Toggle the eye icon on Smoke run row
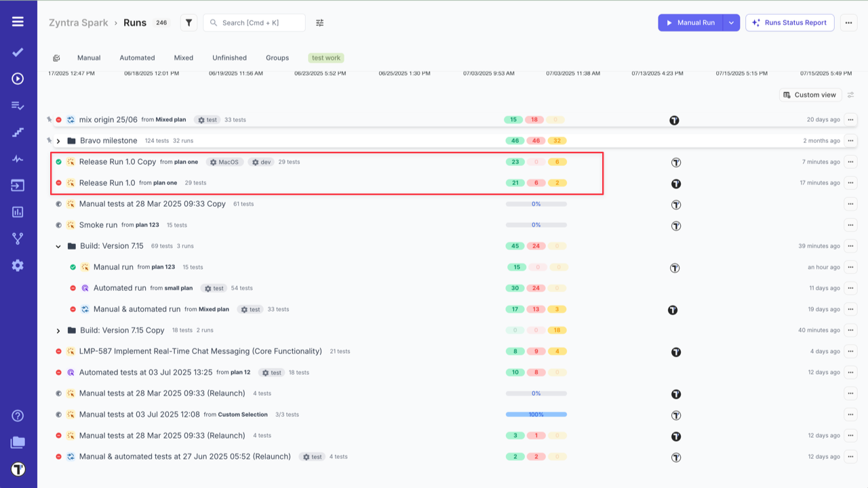The width and height of the screenshot is (868, 488). pos(58,225)
